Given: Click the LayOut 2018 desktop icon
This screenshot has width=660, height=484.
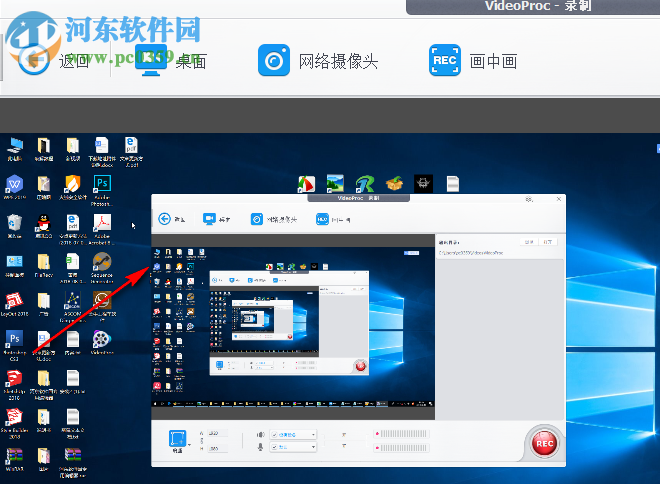Looking at the screenshot, I should click(15, 304).
